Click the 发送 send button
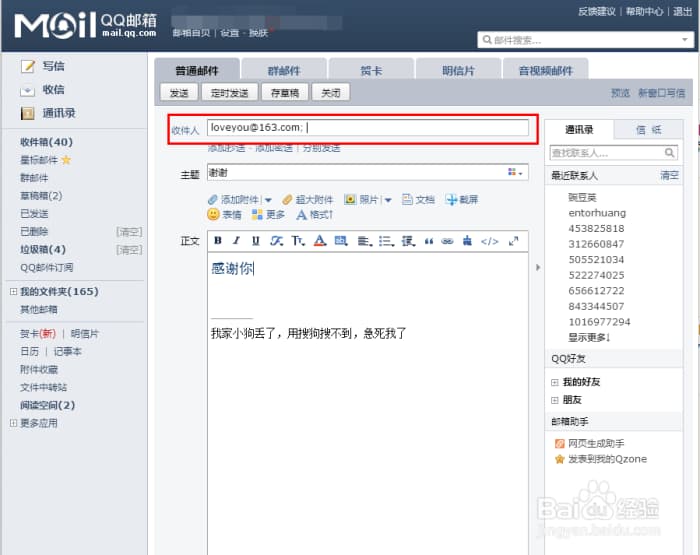 (178, 93)
